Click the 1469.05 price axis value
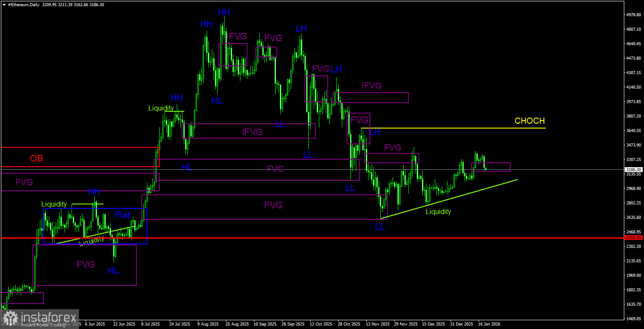This screenshot has height=329, width=644. 633,318
